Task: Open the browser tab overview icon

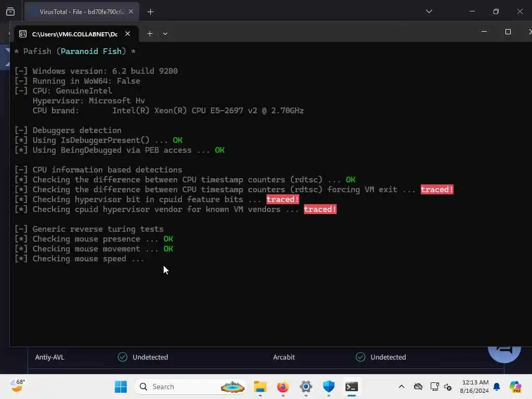Action: [x=10, y=11]
